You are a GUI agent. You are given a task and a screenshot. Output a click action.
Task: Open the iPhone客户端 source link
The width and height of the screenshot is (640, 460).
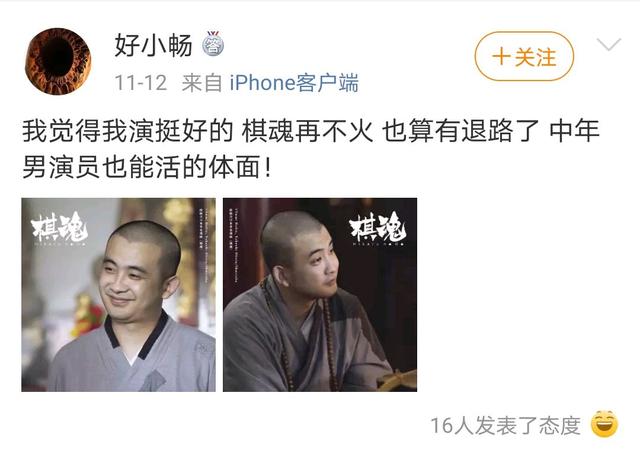click(x=294, y=83)
